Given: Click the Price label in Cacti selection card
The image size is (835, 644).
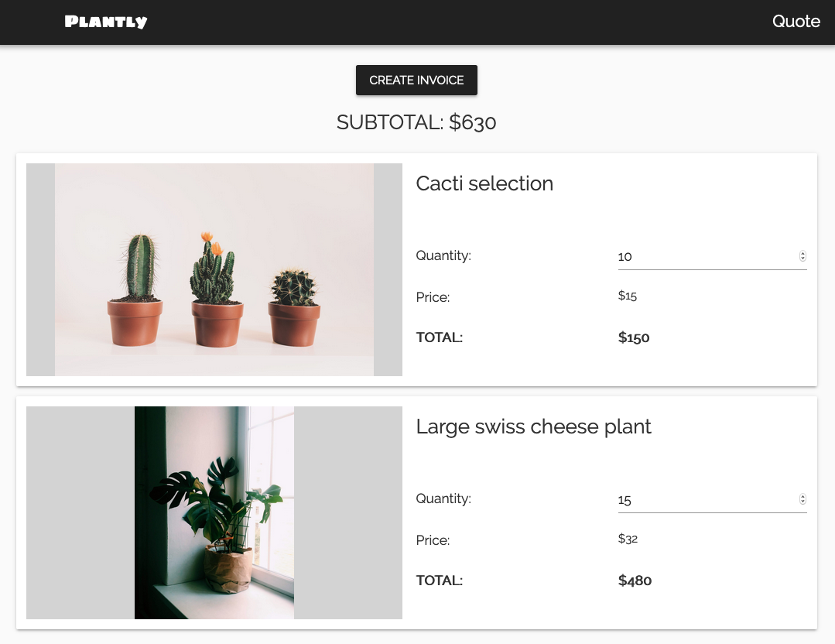Looking at the screenshot, I should coord(433,297).
